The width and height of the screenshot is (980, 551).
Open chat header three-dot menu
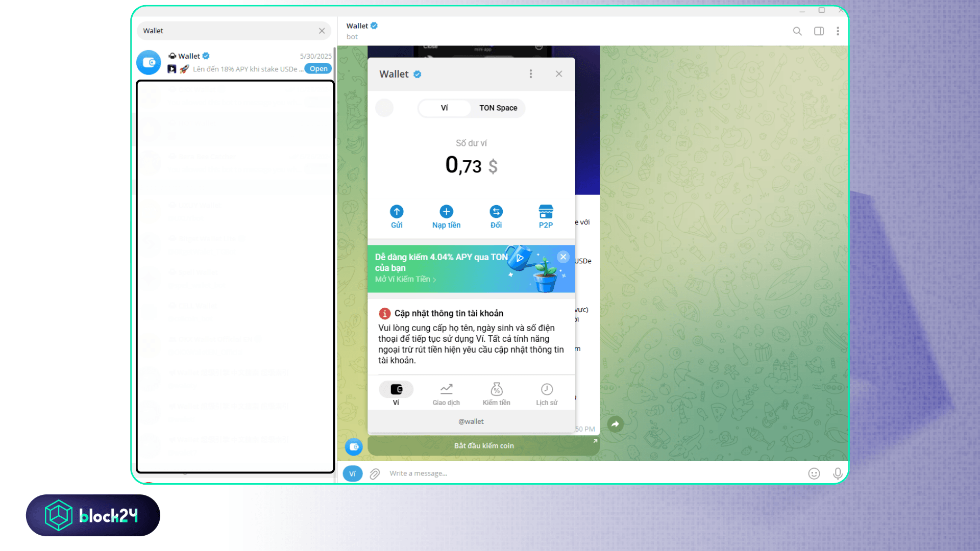tap(838, 31)
